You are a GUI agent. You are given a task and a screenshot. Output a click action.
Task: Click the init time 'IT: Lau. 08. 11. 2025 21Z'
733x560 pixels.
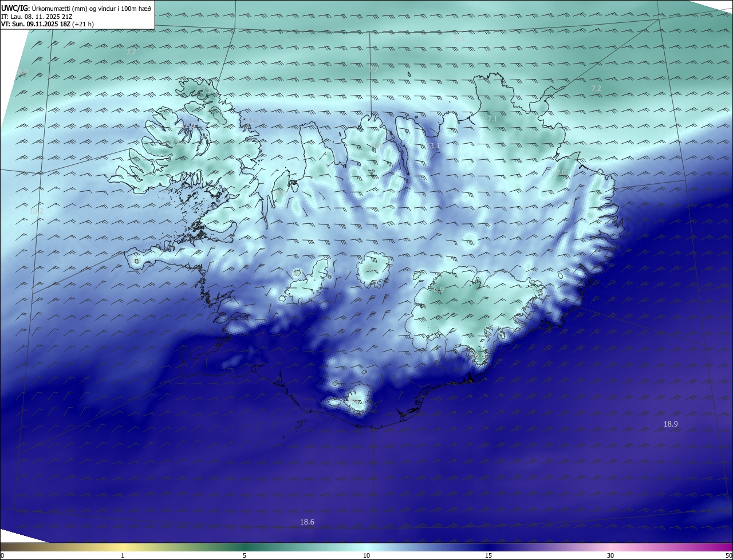pos(36,16)
